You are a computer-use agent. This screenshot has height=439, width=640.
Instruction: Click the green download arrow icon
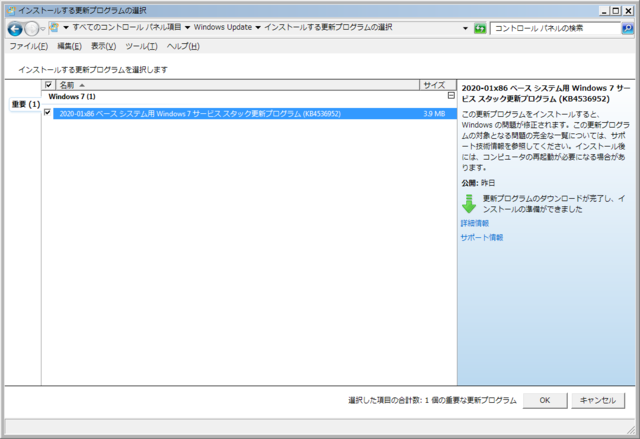pyautogui.click(x=469, y=204)
